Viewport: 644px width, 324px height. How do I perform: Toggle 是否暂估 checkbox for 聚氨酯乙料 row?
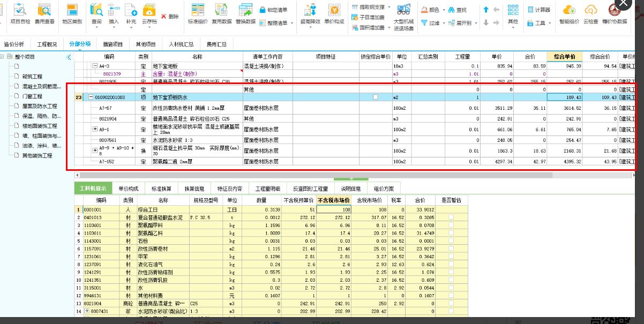pyautogui.click(x=452, y=233)
